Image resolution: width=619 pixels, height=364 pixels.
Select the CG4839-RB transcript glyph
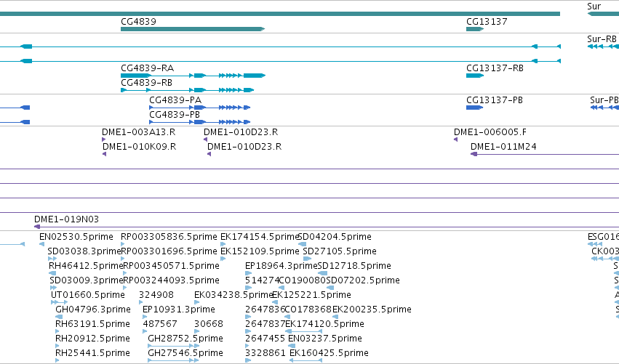187,90
